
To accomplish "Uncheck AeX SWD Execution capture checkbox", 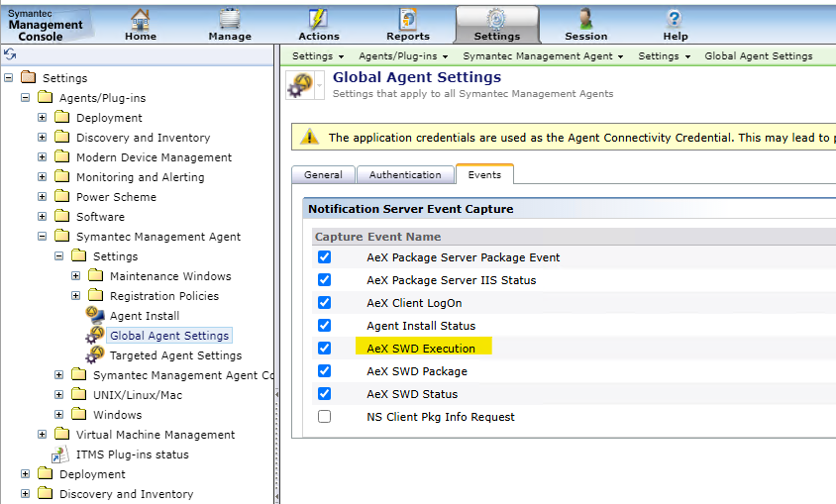I will click(324, 349).
